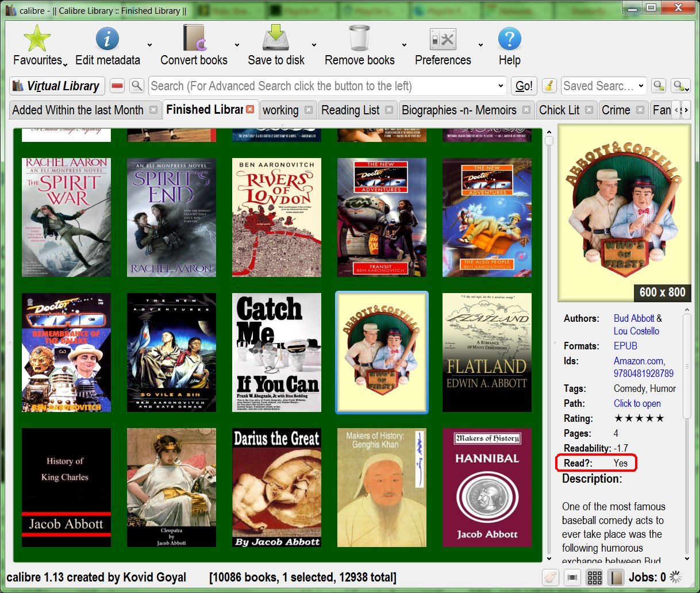Select the Flatland book cover
The height and width of the screenshot is (593, 700).
tap(487, 353)
